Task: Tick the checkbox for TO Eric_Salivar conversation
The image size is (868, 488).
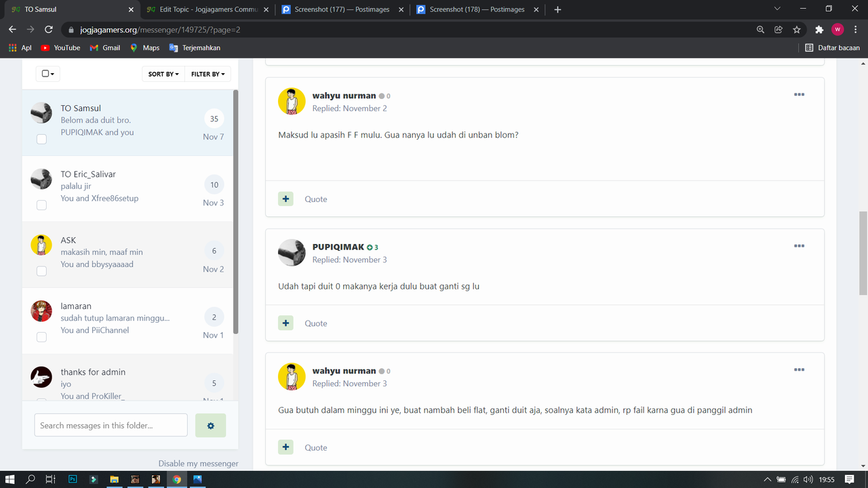Action: (41, 205)
